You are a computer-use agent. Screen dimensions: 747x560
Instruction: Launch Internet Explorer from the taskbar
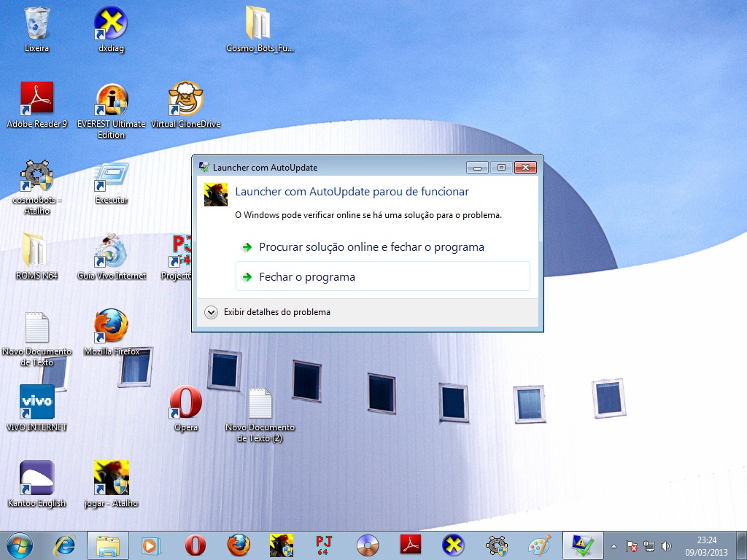[x=65, y=545]
